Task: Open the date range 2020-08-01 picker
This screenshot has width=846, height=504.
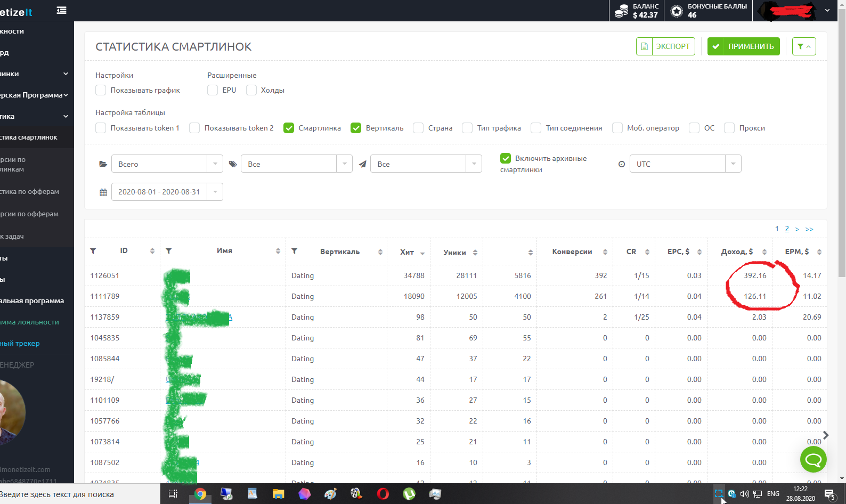Action: pos(167,192)
